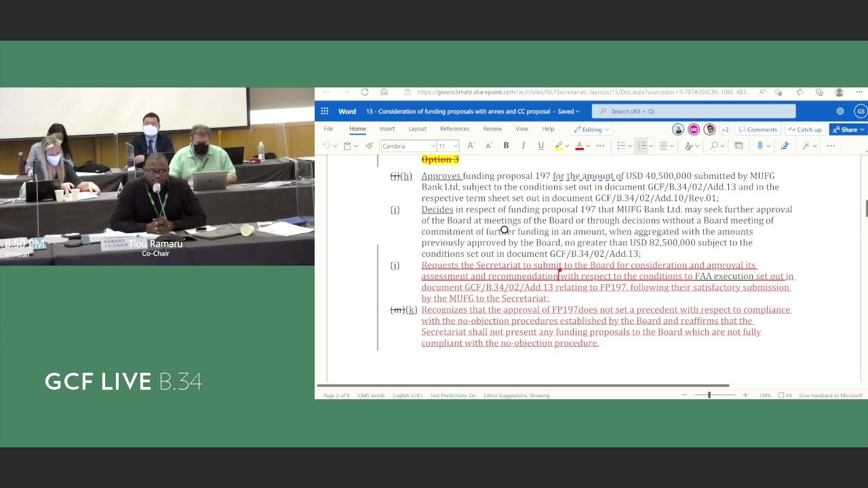Expand font color dropdown arrow
This screenshot has height=488, width=868.
(587, 146)
